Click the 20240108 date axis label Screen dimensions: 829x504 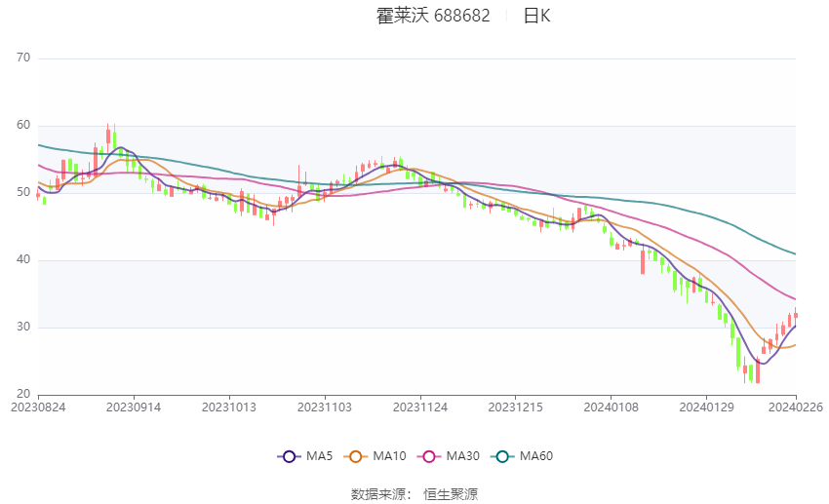pyautogui.click(x=612, y=407)
